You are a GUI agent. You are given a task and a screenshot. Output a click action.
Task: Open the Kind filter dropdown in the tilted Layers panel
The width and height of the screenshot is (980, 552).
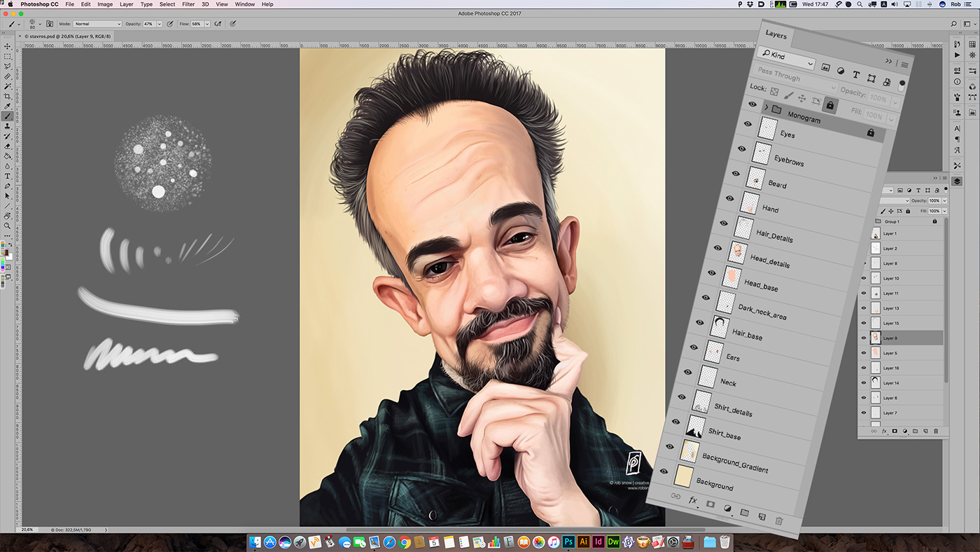pyautogui.click(x=787, y=58)
